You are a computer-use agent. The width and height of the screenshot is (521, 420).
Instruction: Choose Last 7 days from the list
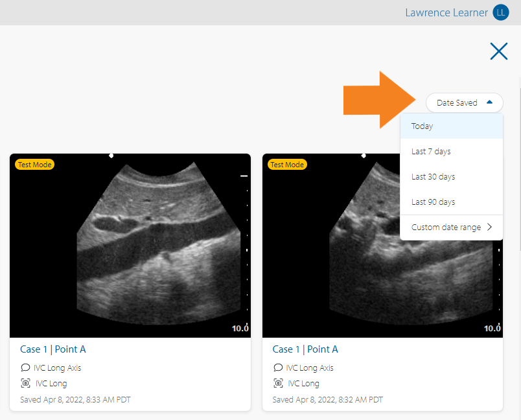(431, 152)
